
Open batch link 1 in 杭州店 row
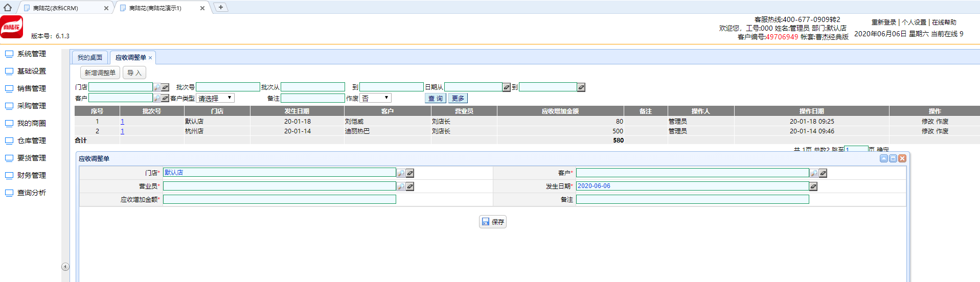click(x=123, y=131)
